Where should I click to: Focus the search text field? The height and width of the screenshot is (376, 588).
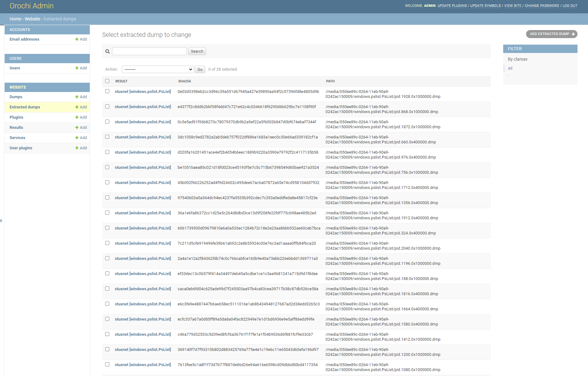click(x=149, y=51)
